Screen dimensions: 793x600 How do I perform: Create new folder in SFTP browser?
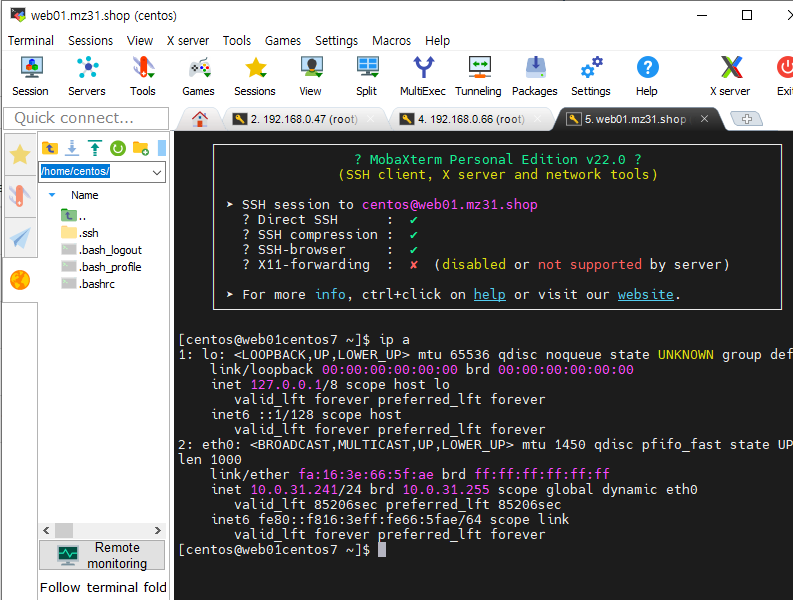(x=141, y=148)
